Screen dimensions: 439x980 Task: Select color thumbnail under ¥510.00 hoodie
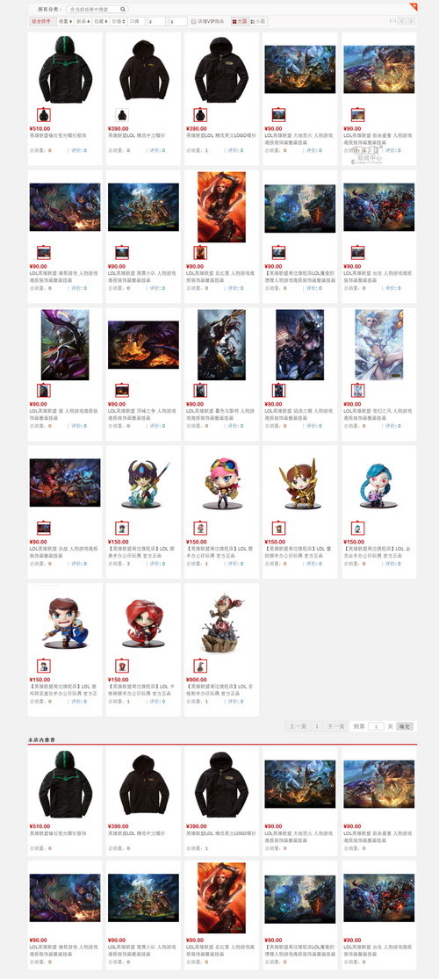(x=44, y=115)
